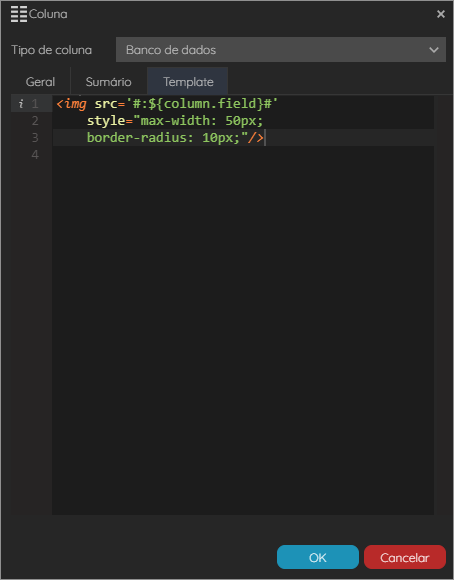454x580 pixels.
Task: Click line number 3 in the gutter
Action: 35,138
